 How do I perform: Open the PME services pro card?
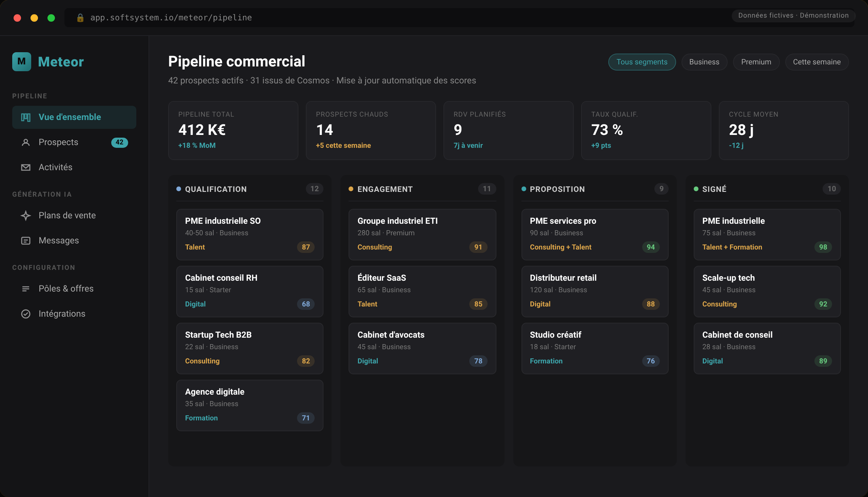595,235
